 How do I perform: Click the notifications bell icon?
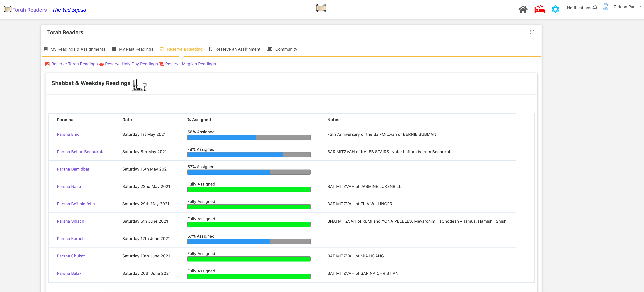coord(595,7)
